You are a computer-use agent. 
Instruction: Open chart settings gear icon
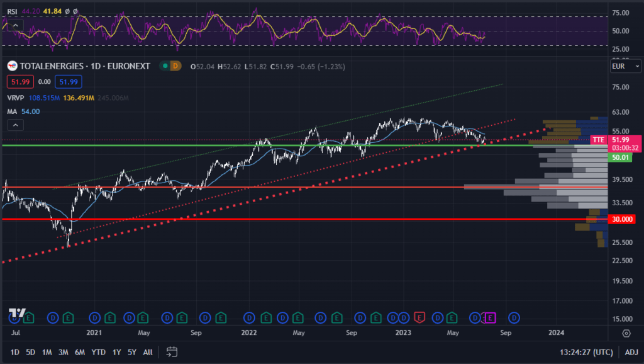[x=626, y=333]
